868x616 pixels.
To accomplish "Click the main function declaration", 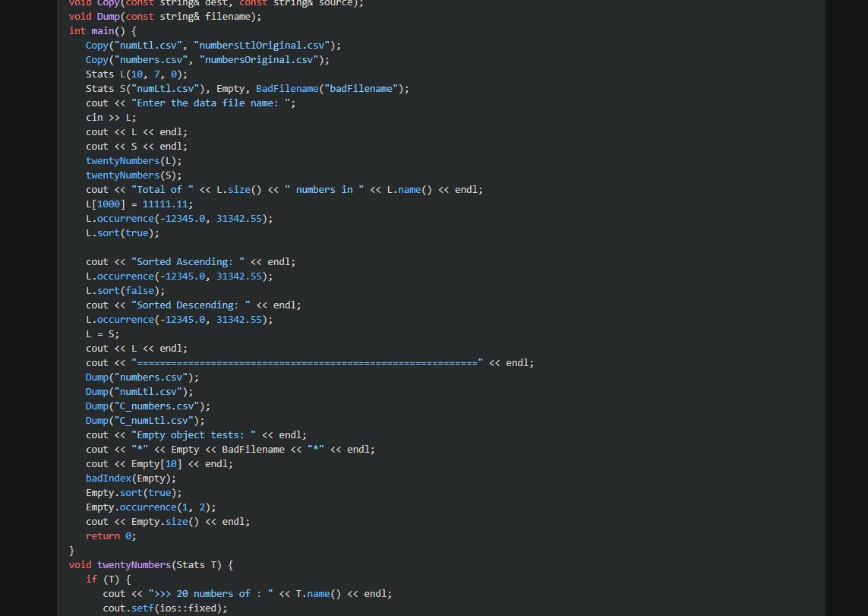I will 105,30.
